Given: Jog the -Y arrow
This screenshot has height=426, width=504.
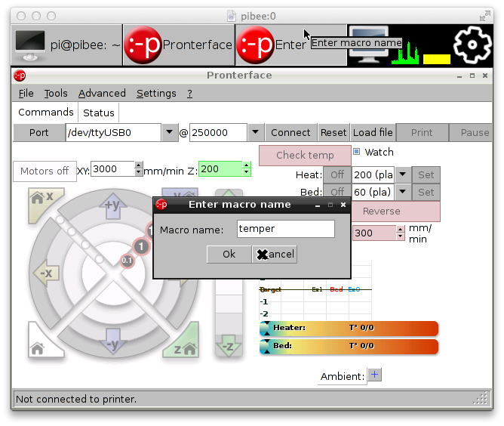Looking at the screenshot, I should point(113,341).
